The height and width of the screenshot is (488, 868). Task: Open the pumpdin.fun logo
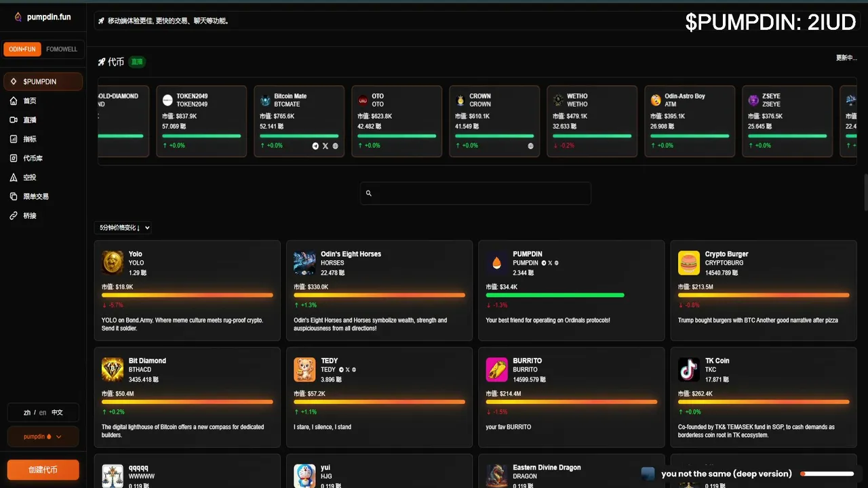pos(42,17)
